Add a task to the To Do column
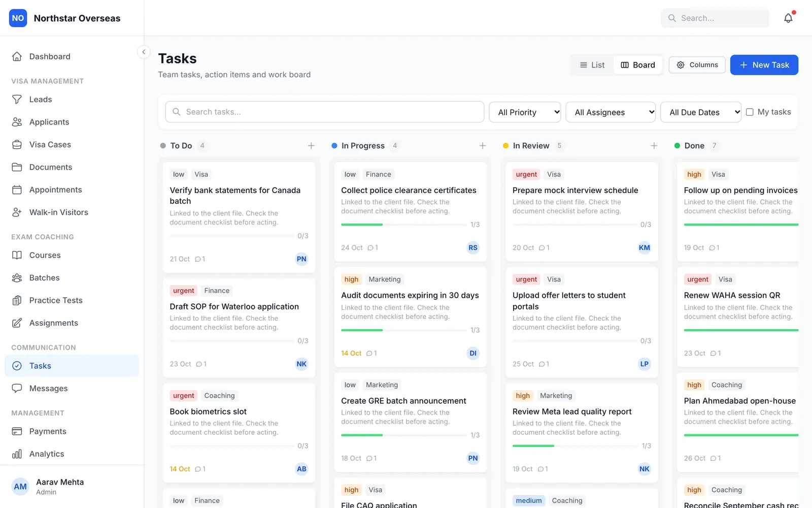The width and height of the screenshot is (812, 508). coord(311,146)
